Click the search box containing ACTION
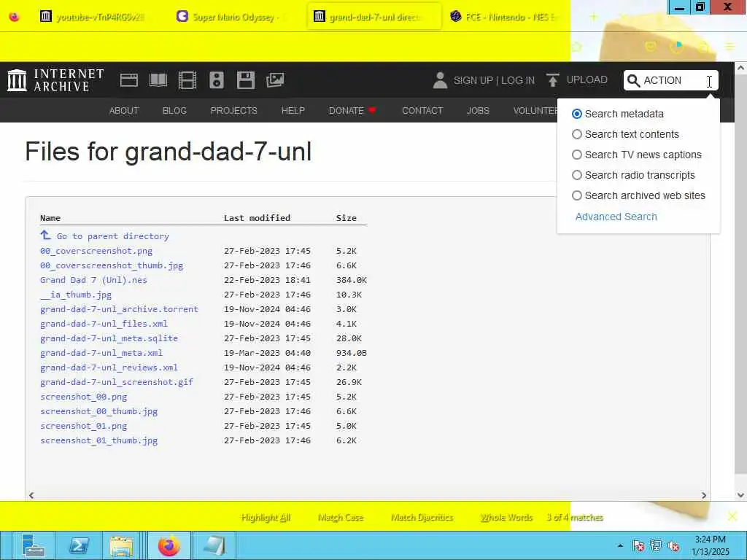This screenshot has height=560, width=747. 671,80
